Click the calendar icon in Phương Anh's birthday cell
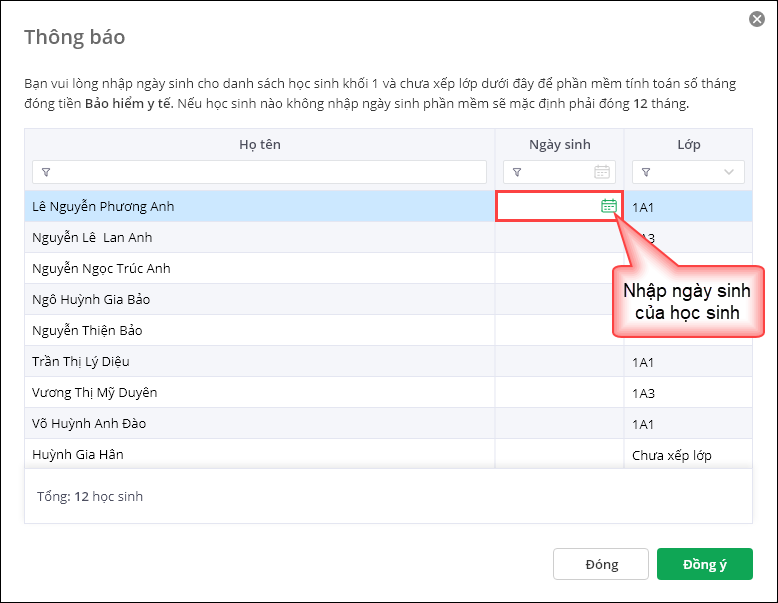Image resolution: width=778 pixels, height=603 pixels. (x=608, y=206)
